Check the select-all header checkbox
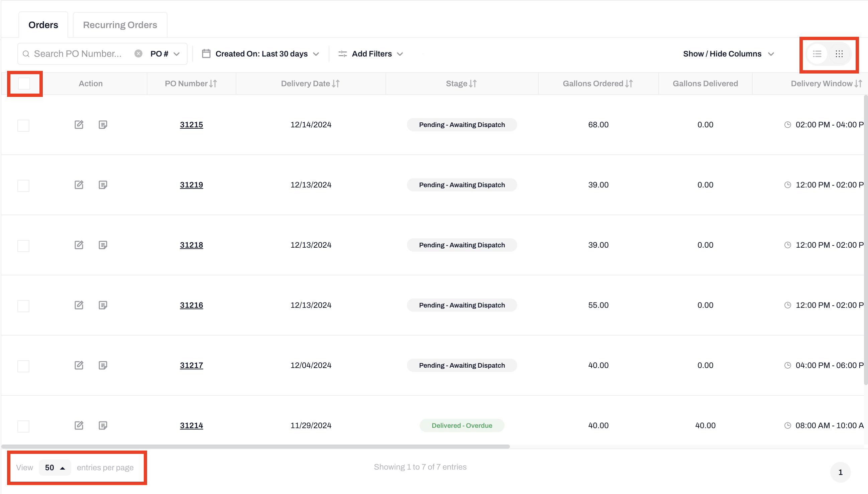 click(24, 84)
